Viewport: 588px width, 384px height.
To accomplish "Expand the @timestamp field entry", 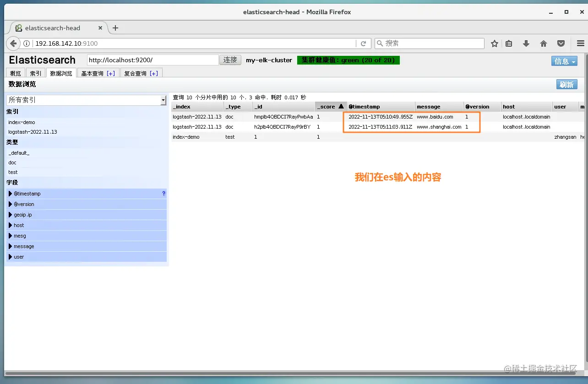I will click(x=10, y=194).
